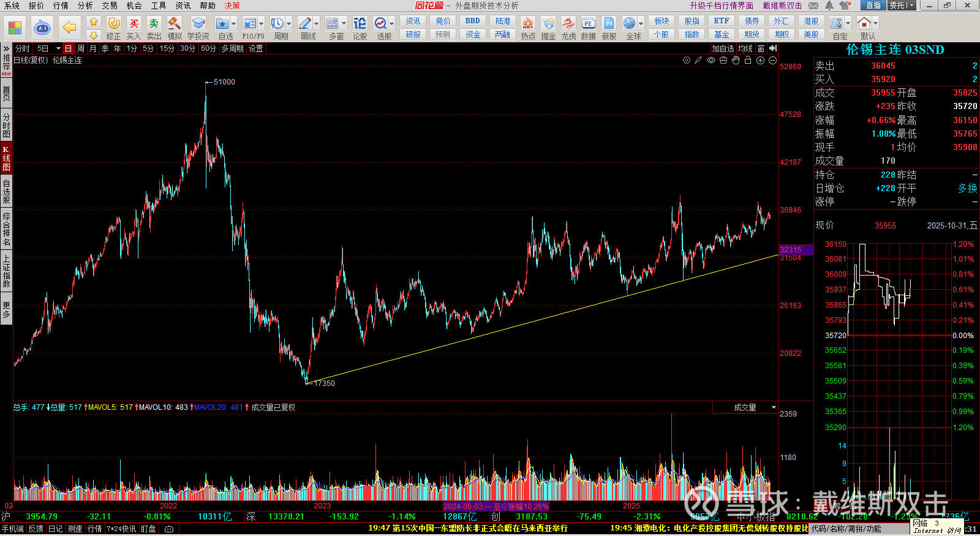The width and height of the screenshot is (980, 536).
Task: Switch to 60分 minute period
Action: click(209, 48)
